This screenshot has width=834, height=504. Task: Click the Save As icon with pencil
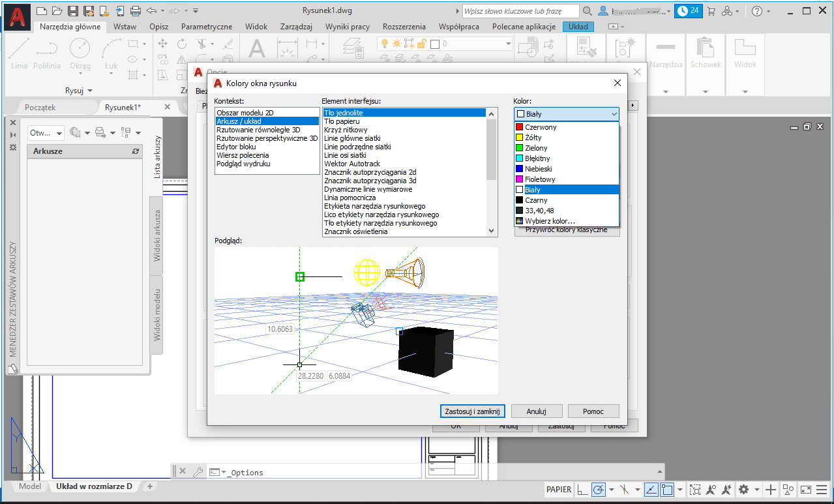pyautogui.click(x=87, y=10)
